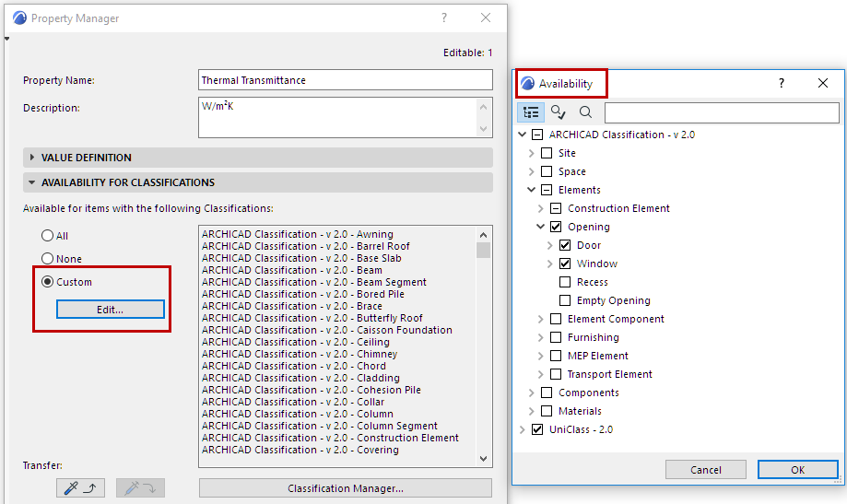This screenshot has height=504, width=847.
Task: Click the Availability dialog help question mark
Action: point(781,83)
